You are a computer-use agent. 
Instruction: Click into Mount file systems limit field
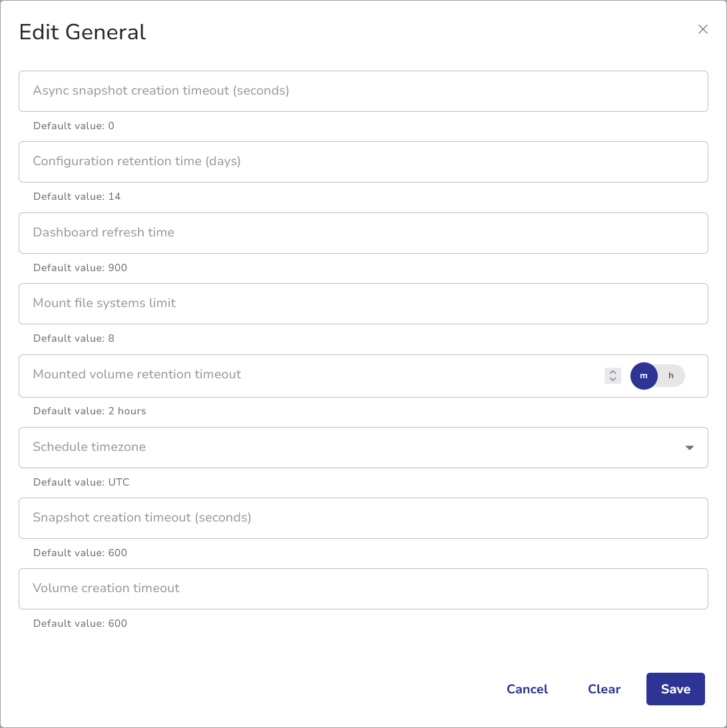(x=363, y=304)
